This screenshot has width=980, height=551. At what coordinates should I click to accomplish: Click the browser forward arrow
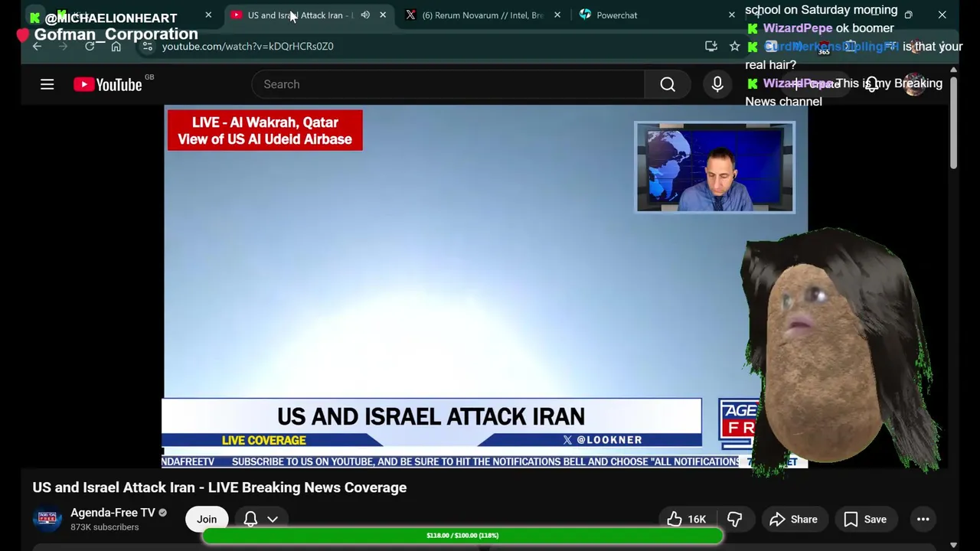pos(63,46)
